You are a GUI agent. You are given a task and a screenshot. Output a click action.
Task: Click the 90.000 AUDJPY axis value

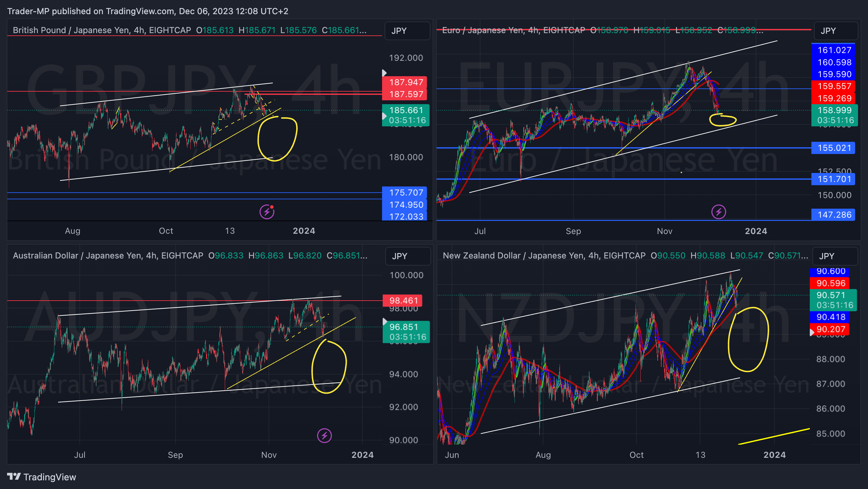403,440
